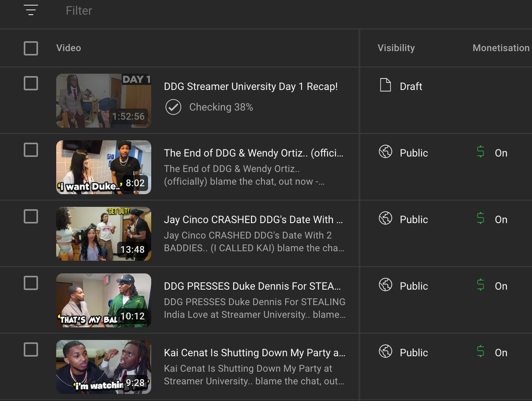Viewport: 532px width, 401px height.
Task: Click the 13:48 duration badge
Action: coord(132,249)
